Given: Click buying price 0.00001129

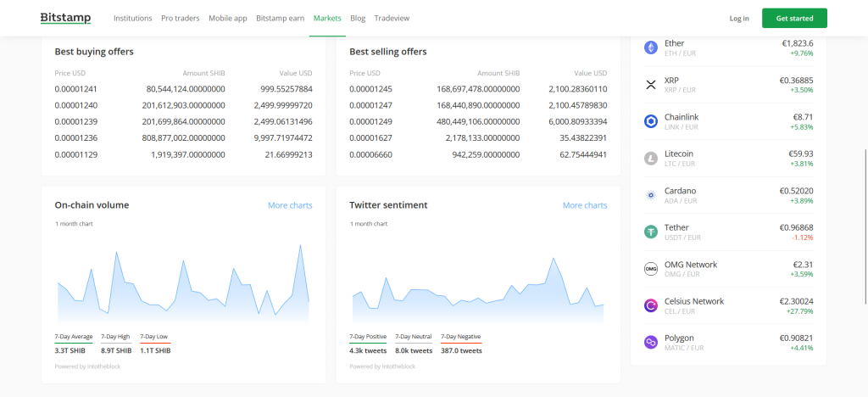Looking at the screenshot, I should pyautogui.click(x=76, y=155).
